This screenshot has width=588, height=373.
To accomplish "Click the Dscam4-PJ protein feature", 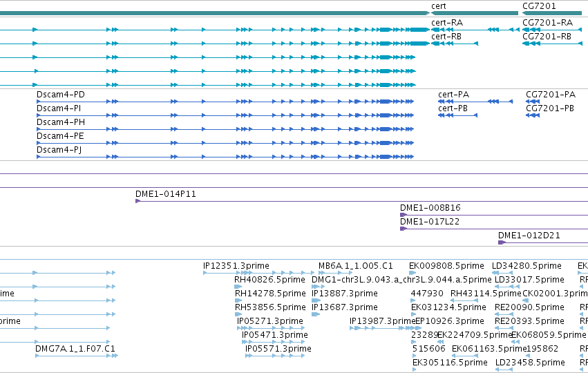I will tap(225, 157).
